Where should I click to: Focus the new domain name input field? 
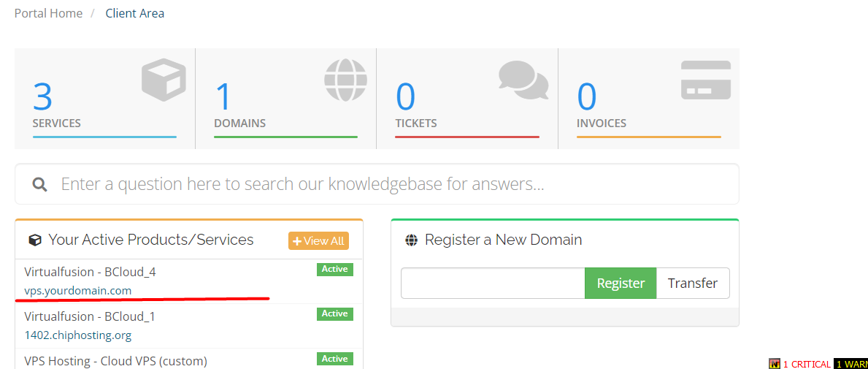(493, 283)
